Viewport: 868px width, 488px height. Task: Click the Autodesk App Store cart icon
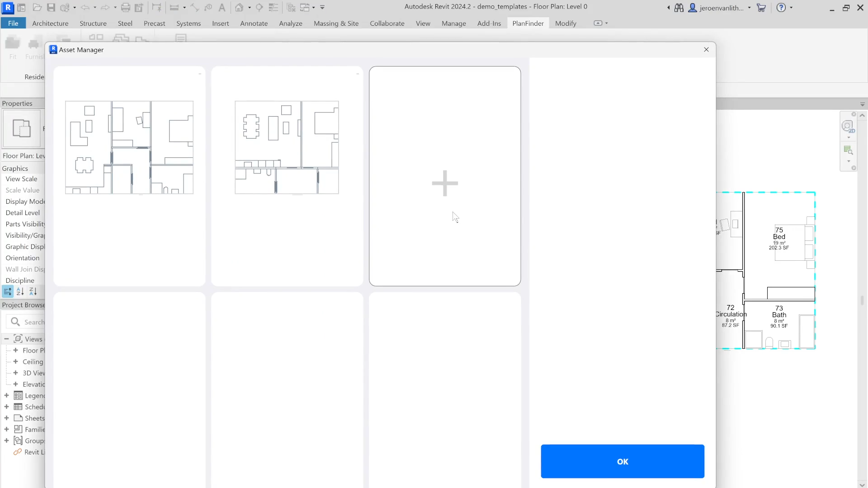coord(761,7)
